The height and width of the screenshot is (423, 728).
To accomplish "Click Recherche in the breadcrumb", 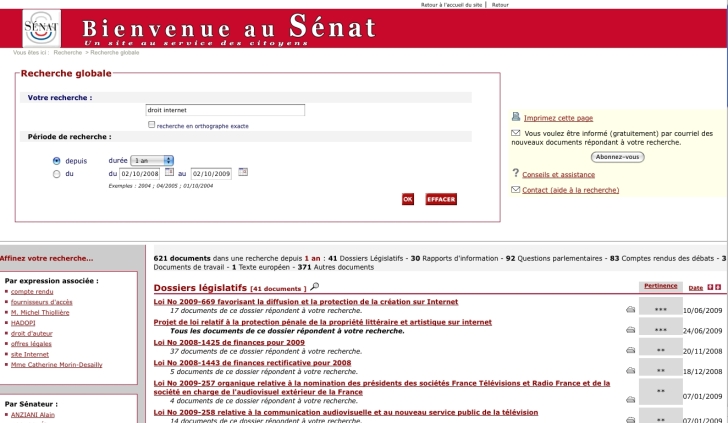I will tap(67, 52).
